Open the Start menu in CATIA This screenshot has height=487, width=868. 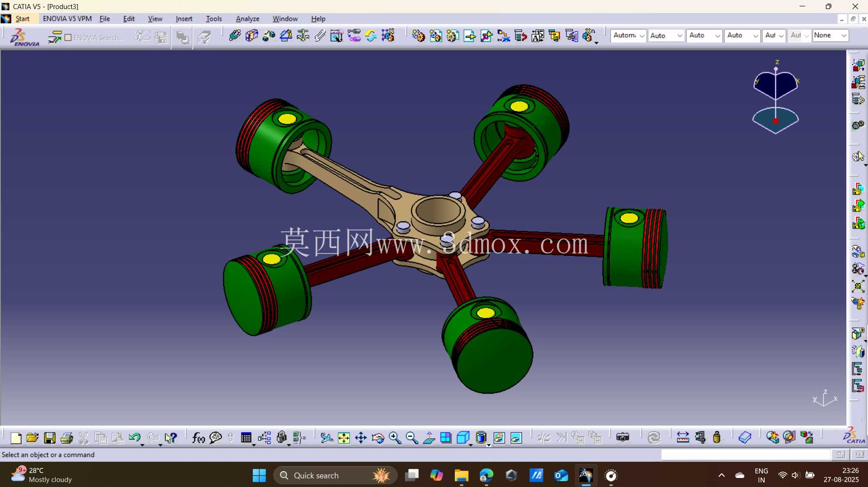(22, 19)
